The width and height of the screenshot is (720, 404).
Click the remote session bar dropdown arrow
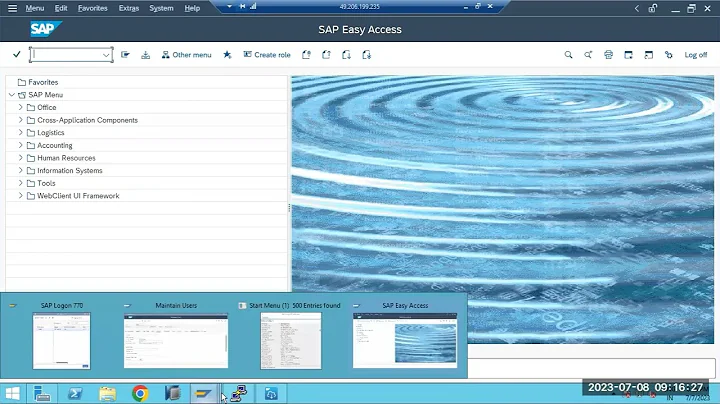pyautogui.click(x=229, y=6)
